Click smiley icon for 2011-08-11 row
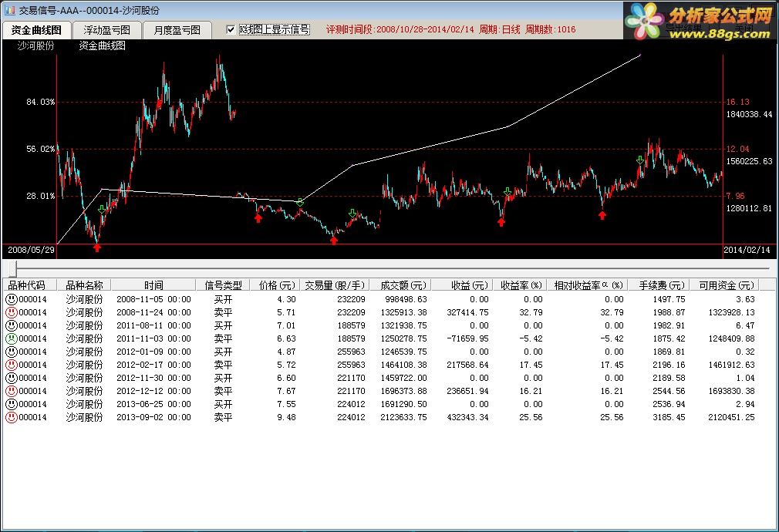The height and width of the screenshot is (532, 779). tap(12, 326)
